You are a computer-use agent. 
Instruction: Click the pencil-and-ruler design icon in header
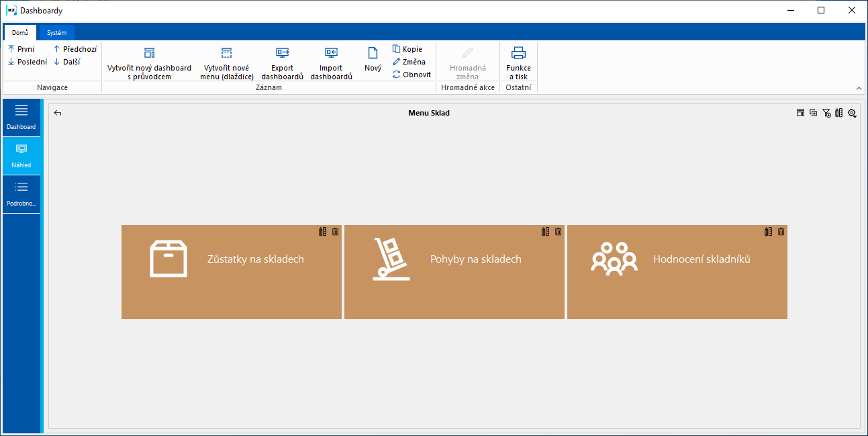click(839, 113)
